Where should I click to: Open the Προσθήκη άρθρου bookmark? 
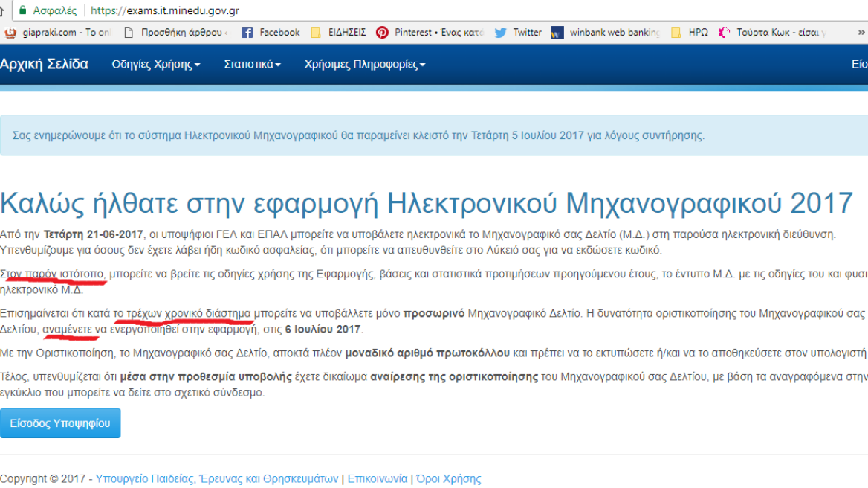175,33
